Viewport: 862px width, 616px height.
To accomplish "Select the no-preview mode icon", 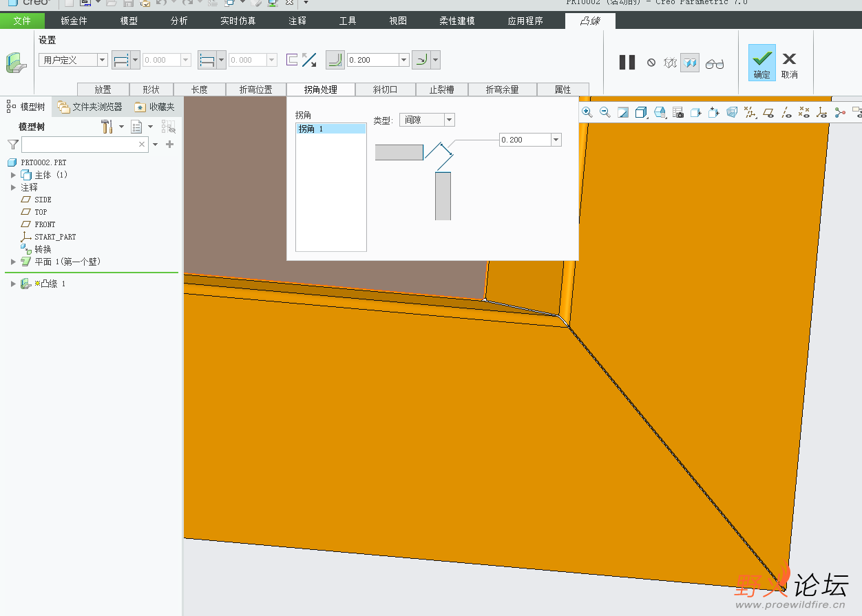I will pyautogui.click(x=651, y=63).
